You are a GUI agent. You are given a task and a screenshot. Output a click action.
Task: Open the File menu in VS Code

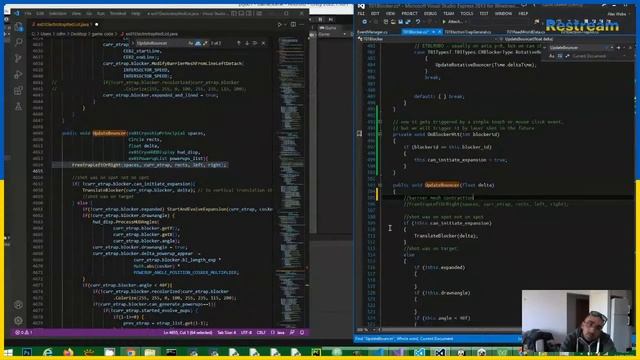click(x=28, y=13)
